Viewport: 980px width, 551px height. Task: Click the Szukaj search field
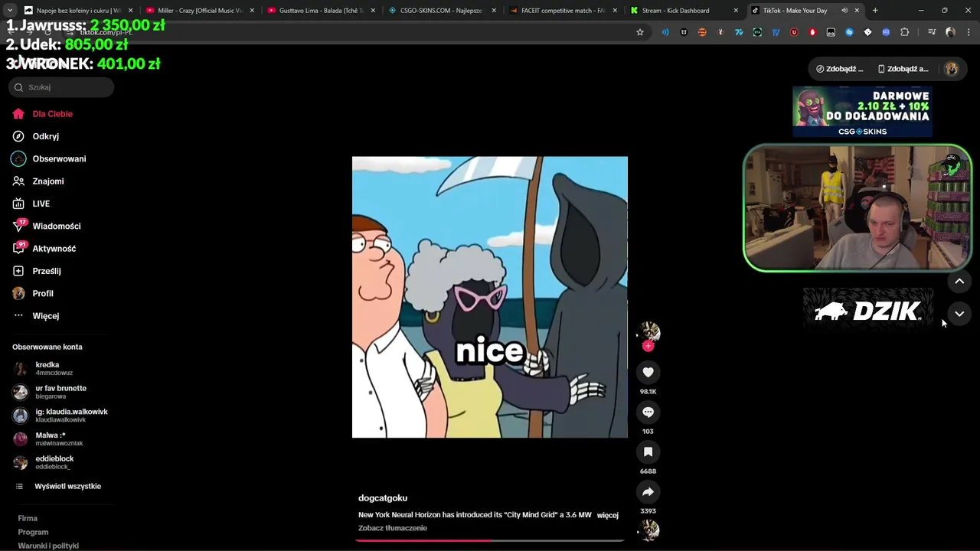click(61, 87)
